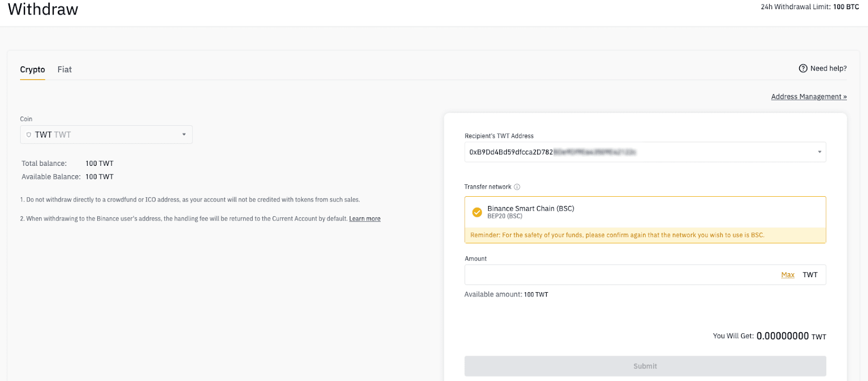Image resolution: width=868 pixels, height=381 pixels.
Task: Open the Address Management link
Action: [809, 96]
